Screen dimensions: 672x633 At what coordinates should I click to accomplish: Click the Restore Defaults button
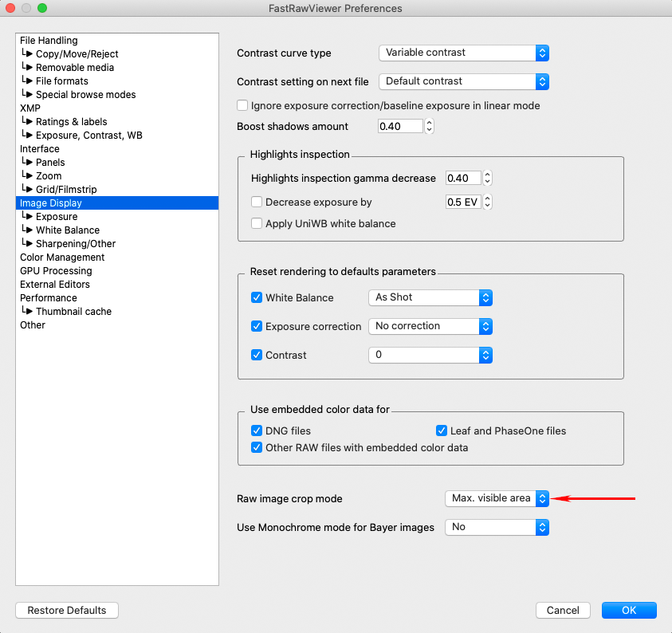tap(67, 611)
